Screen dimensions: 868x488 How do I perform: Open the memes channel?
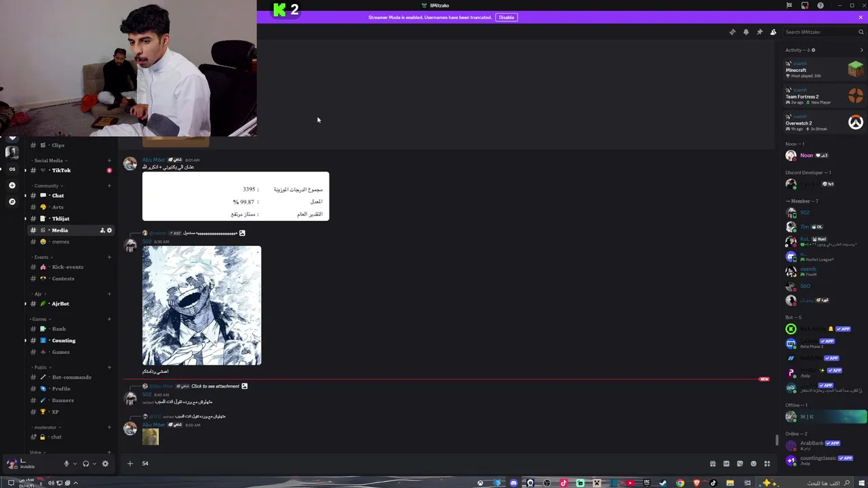click(x=71, y=242)
